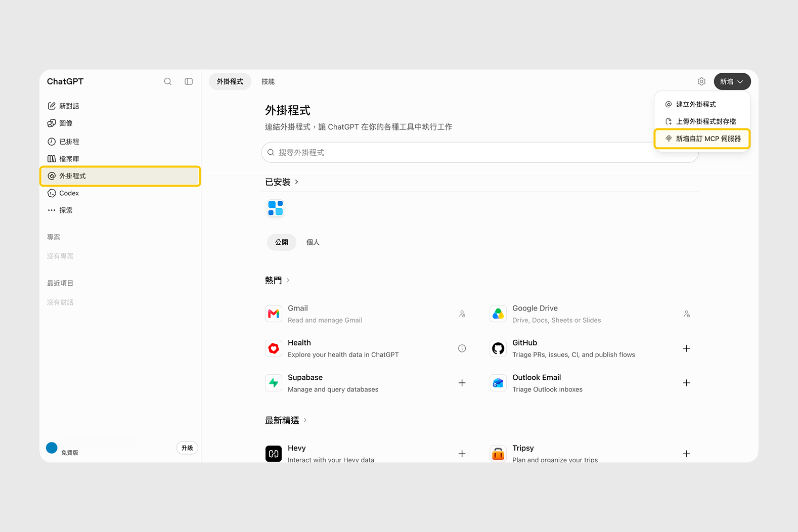This screenshot has width=798, height=532.
Task: Click the info icon on Health row
Action: point(462,348)
